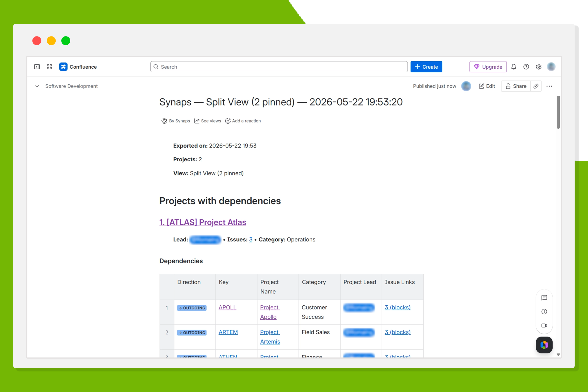Click the page author avatar near Published
This screenshot has height=392, width=588.
466,86
